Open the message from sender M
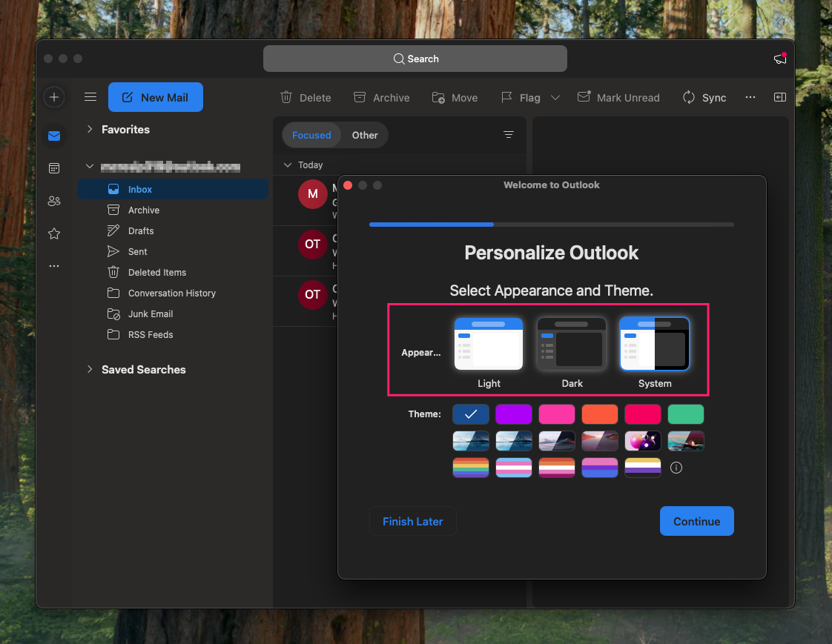The height and width of the screenshot is (644, 832). point(306,201)
